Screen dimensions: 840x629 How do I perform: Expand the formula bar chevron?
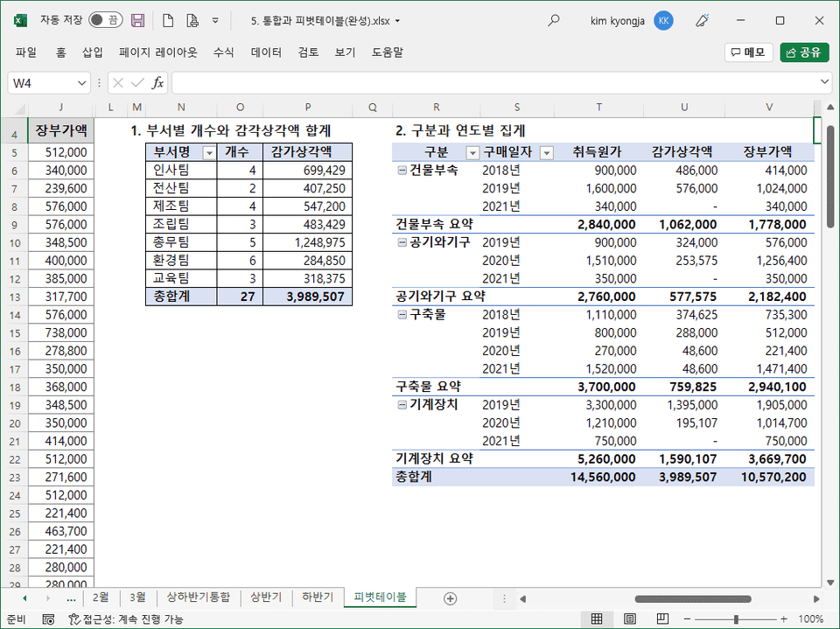[824, 82]
